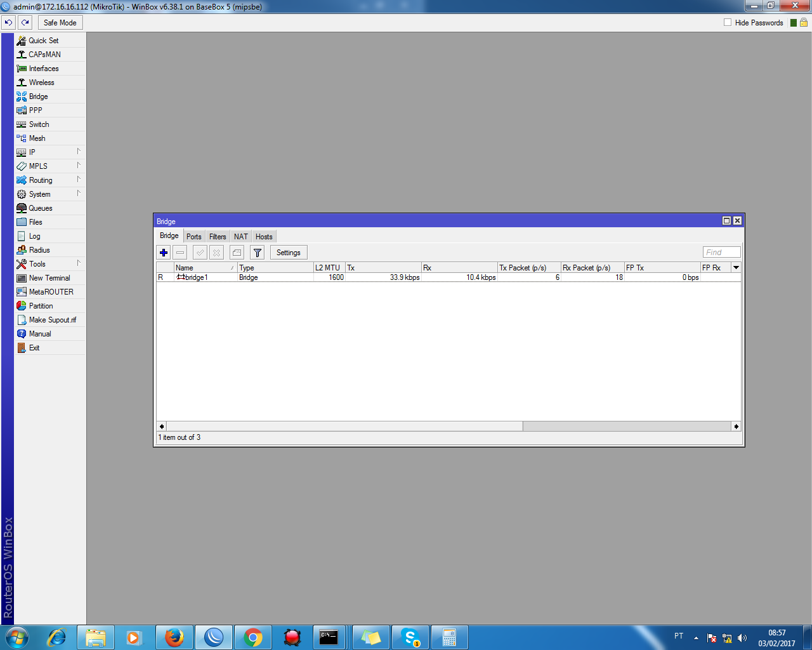Open Mesh menu entry

click(50, 138)
